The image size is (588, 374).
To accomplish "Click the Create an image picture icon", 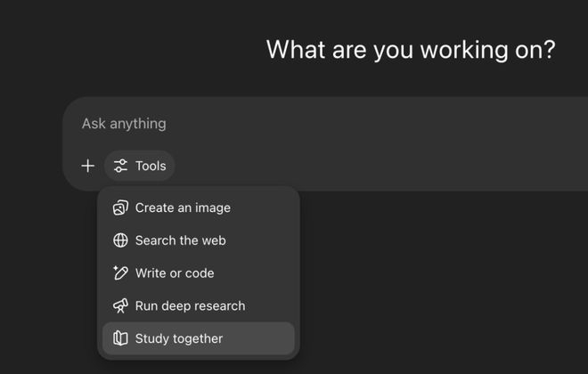I will (120, 207).
